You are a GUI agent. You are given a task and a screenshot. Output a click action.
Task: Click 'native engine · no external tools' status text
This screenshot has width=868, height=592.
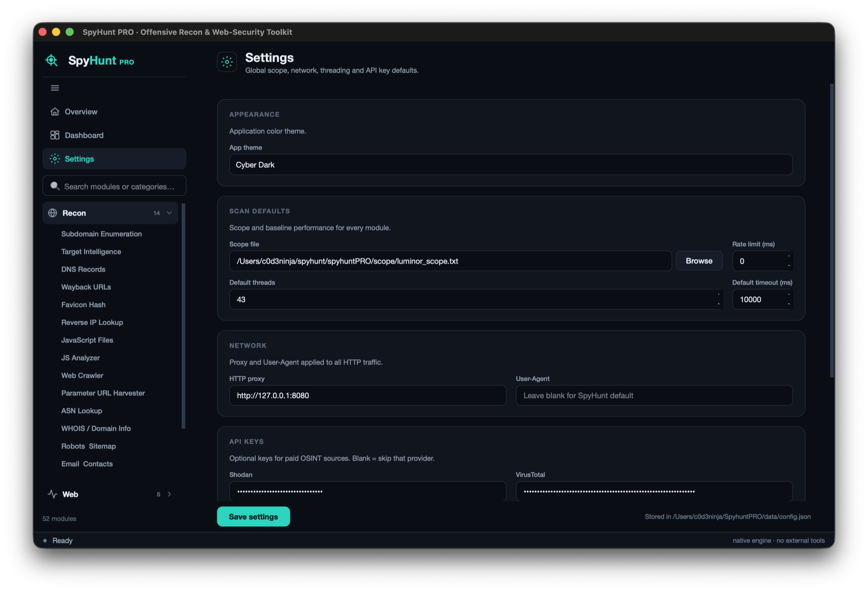(778, 540)
